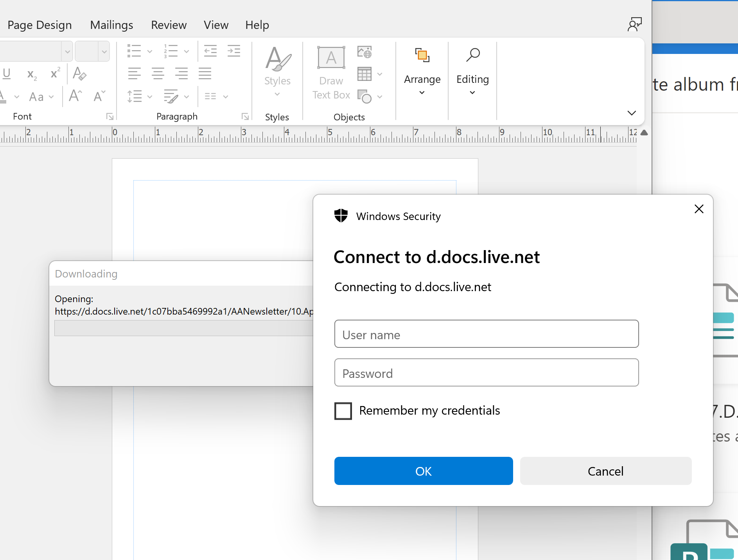
Task: Toggle justified text alignment
Action: pyautogui.click(x=205, y=73)
